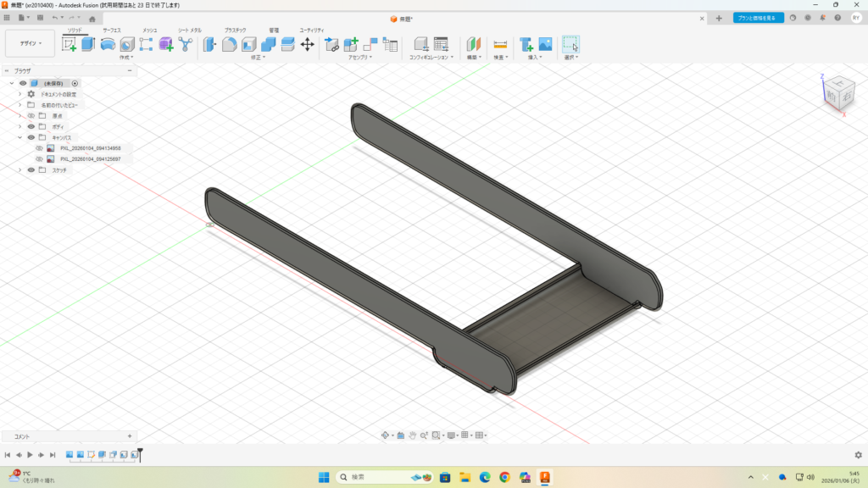Click the ViewCube in the viewport corner
The width and height of the screenshot is (868, 488).
pos(838,91)
